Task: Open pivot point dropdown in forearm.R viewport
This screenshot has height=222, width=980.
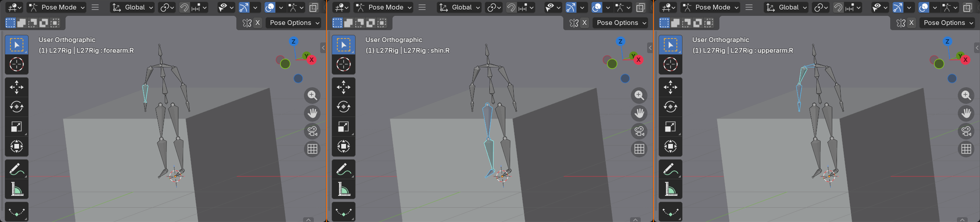Action: (166, 7)
